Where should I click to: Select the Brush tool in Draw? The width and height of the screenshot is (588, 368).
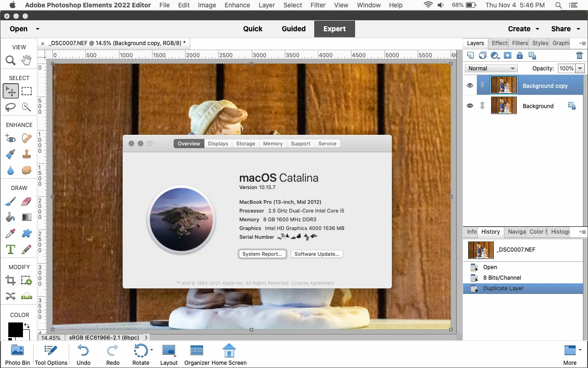[x=11, y=201]
